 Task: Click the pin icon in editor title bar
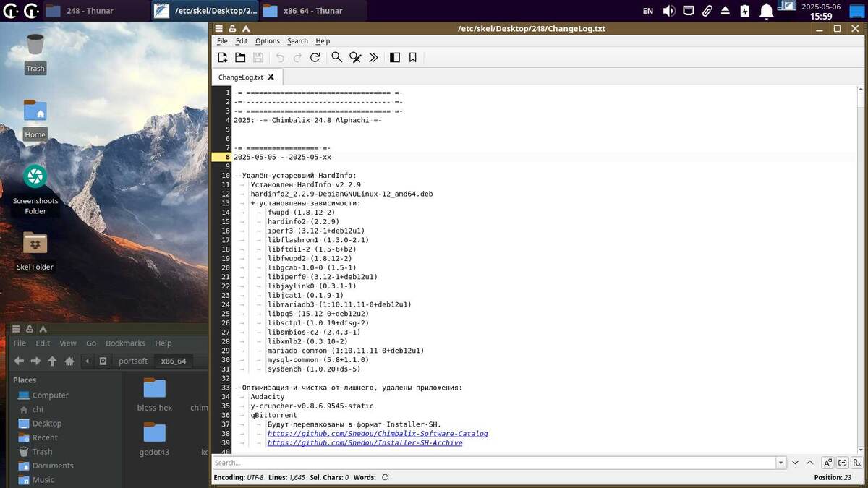point(232,29)
